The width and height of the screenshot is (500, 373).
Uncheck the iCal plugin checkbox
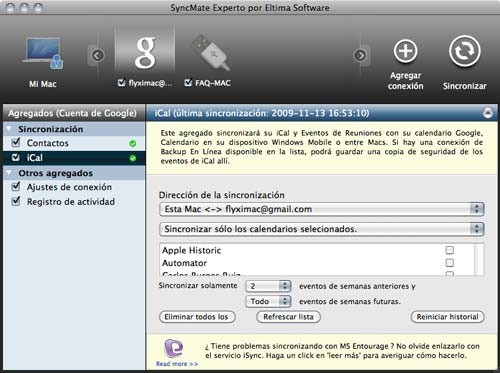tap(16, 157)
